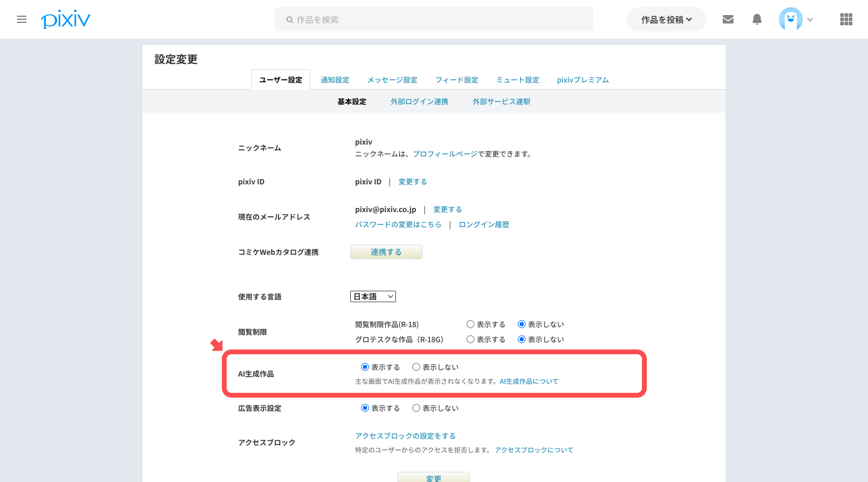Open the AI生成作品について link
Viewport: 868px width, 482px height.
(529, 381)
